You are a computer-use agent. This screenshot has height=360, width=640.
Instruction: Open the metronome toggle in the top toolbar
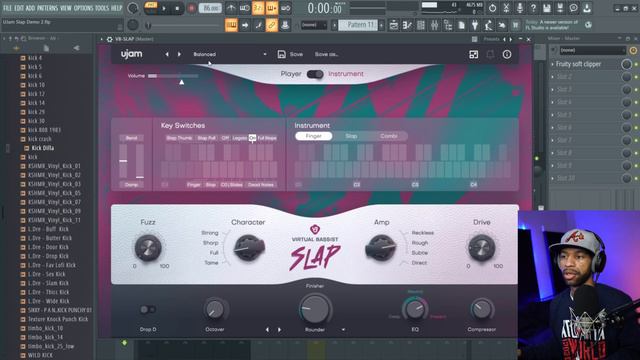click(x=231, y=8)
